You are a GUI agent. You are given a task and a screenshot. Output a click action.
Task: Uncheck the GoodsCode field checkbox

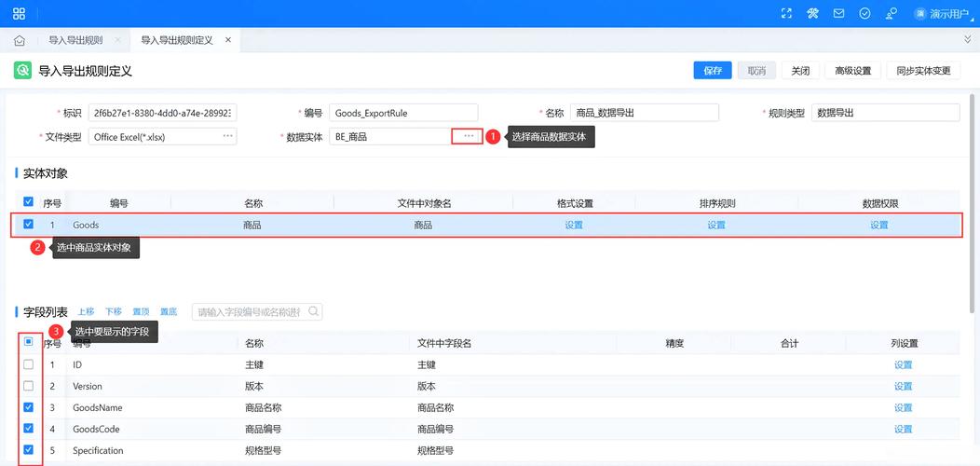(28, 429)
